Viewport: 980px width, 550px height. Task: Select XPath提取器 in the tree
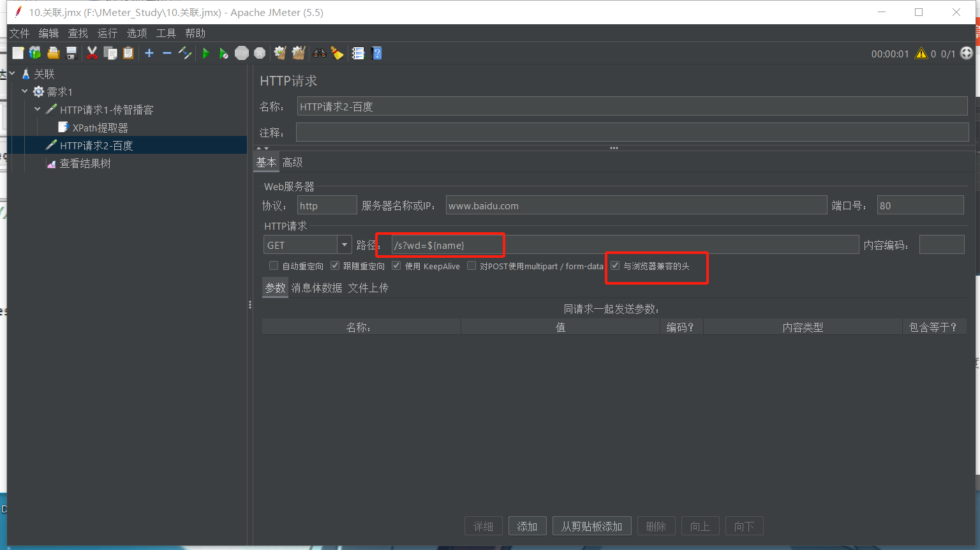click(100, 128)
